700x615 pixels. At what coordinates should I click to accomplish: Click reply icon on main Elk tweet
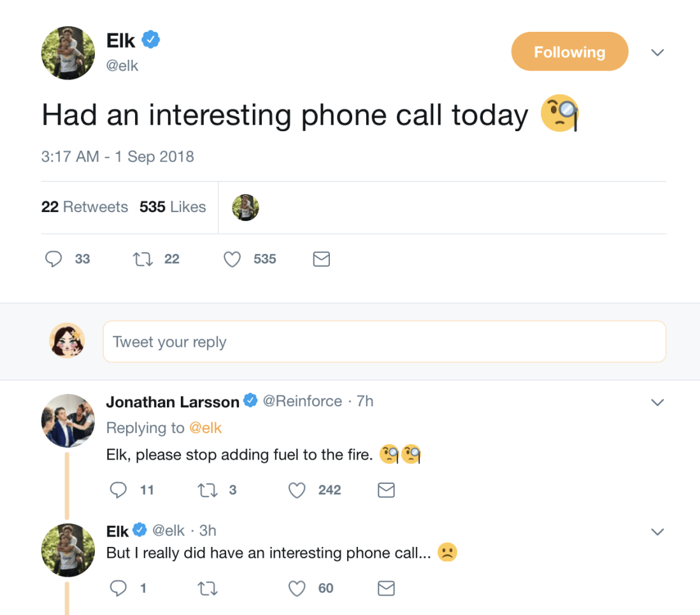coord(54,259)
